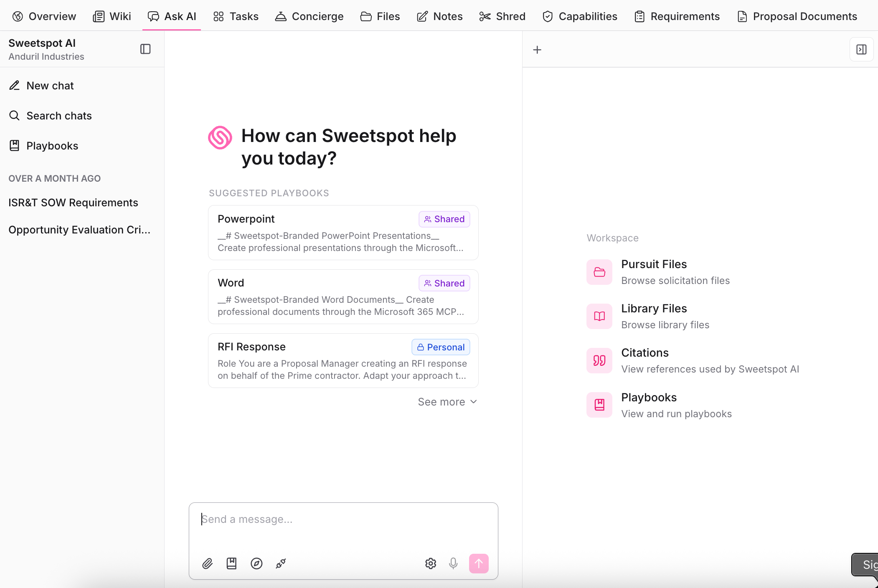Attach a file with the paperclip icon
The height and width of the screenshot is (588, 878).
tap(208, 564)
